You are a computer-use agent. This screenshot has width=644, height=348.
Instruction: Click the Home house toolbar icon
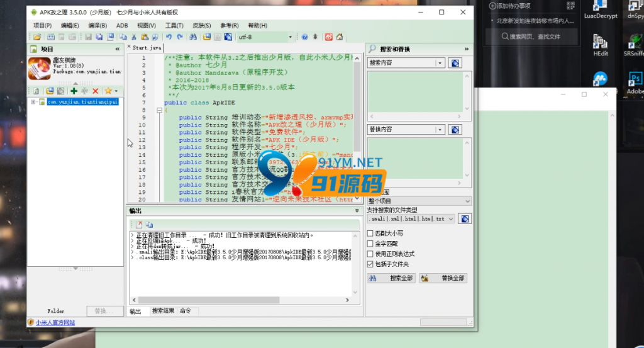pos(340,37)
